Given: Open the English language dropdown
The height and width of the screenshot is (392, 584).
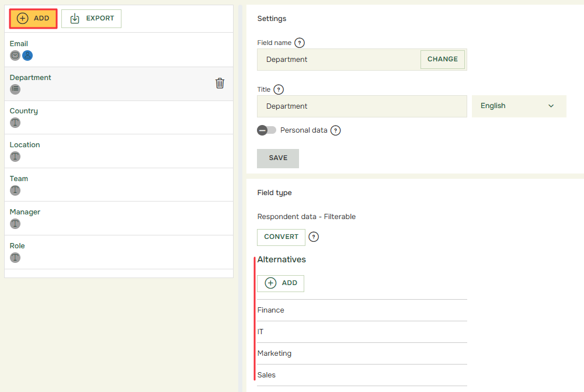Looking at the screenshot, I should pos(519,106).
